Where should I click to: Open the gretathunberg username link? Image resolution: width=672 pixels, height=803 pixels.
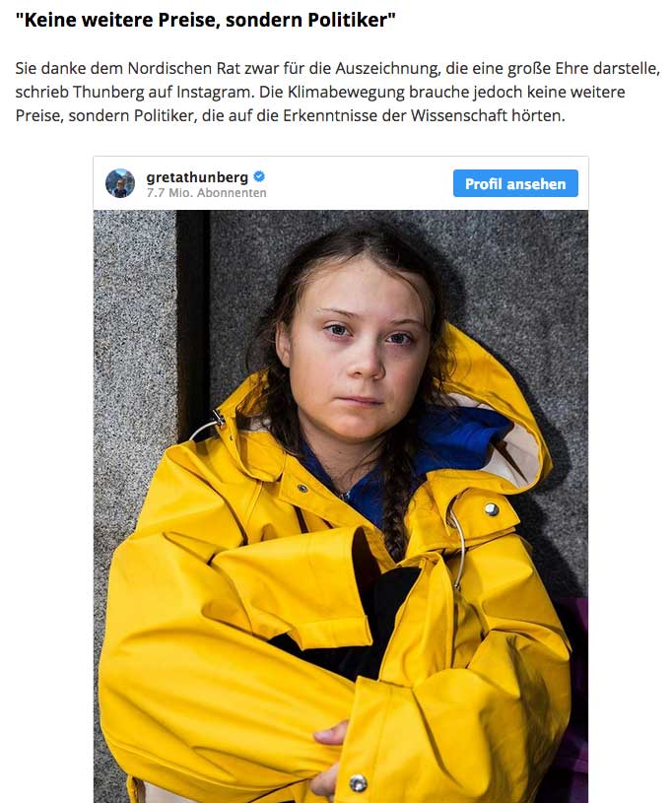point(197,177)
